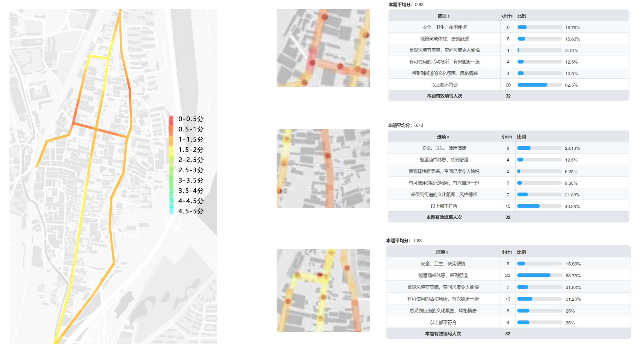Click the 比例 column header in the 0.63 table
This screenshot has height=350, width=644.
521,16
